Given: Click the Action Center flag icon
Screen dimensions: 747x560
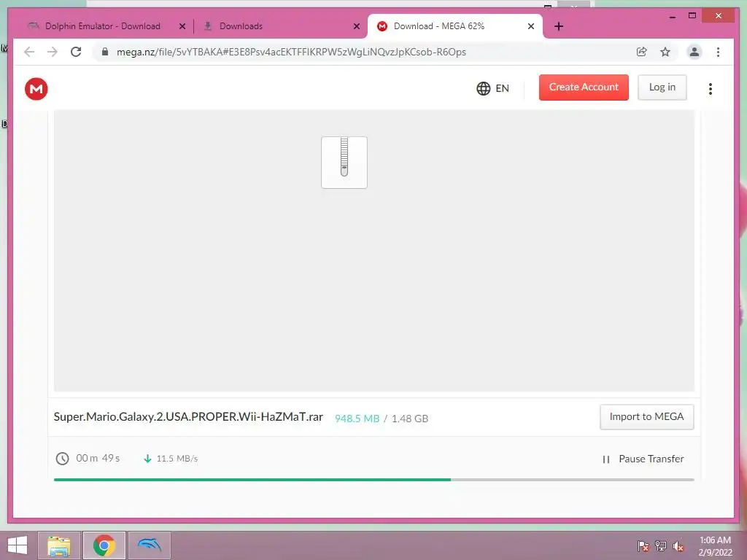Looking at the screenshot, I should 643,545.
